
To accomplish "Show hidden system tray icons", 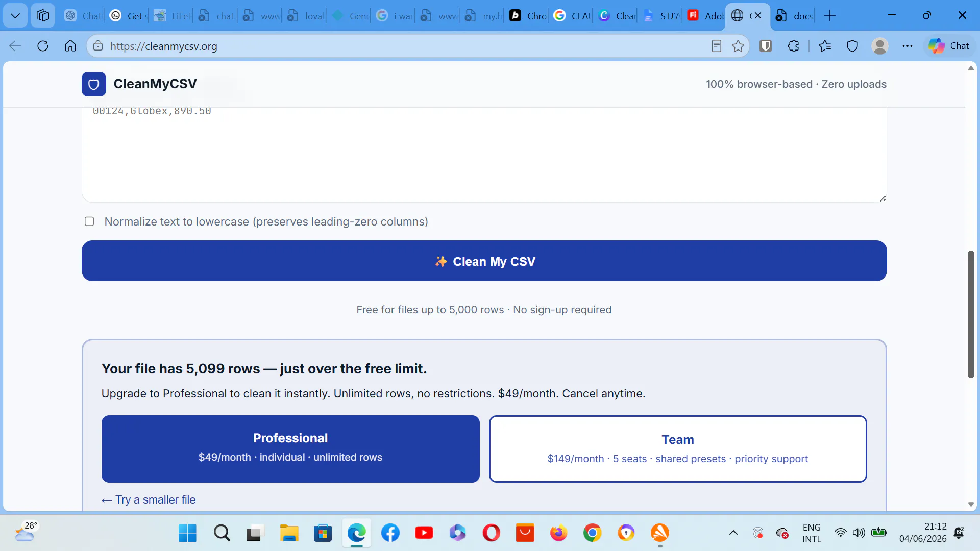I will (733, 533).
